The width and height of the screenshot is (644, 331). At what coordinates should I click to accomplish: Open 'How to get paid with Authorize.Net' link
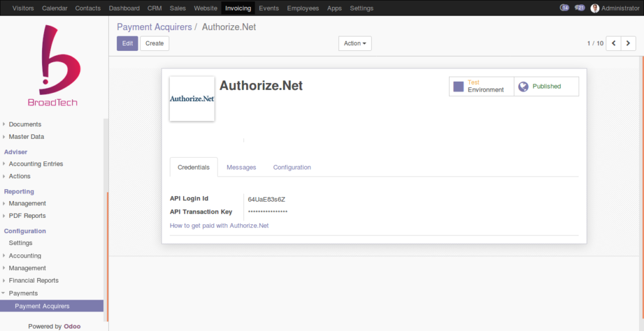(219, 225)
